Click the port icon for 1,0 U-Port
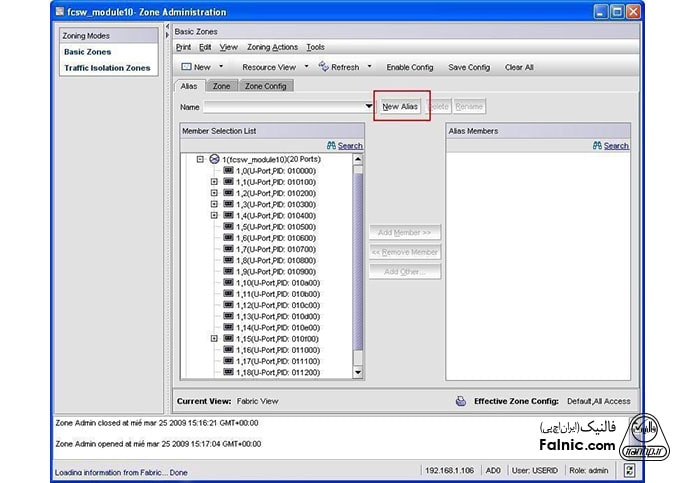The height and width of the screenshot is (483, 694). (229, 171)
